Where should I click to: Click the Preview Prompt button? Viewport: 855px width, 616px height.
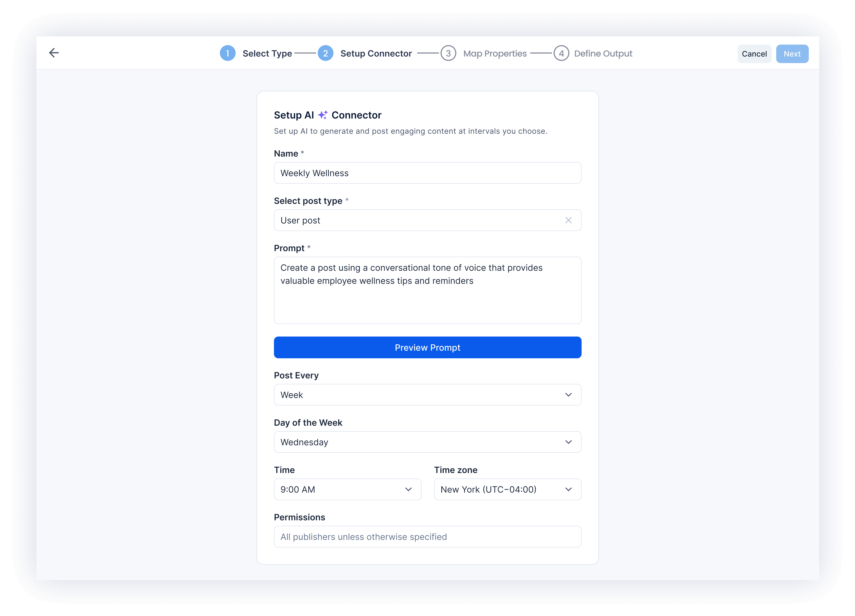point(428,348)
